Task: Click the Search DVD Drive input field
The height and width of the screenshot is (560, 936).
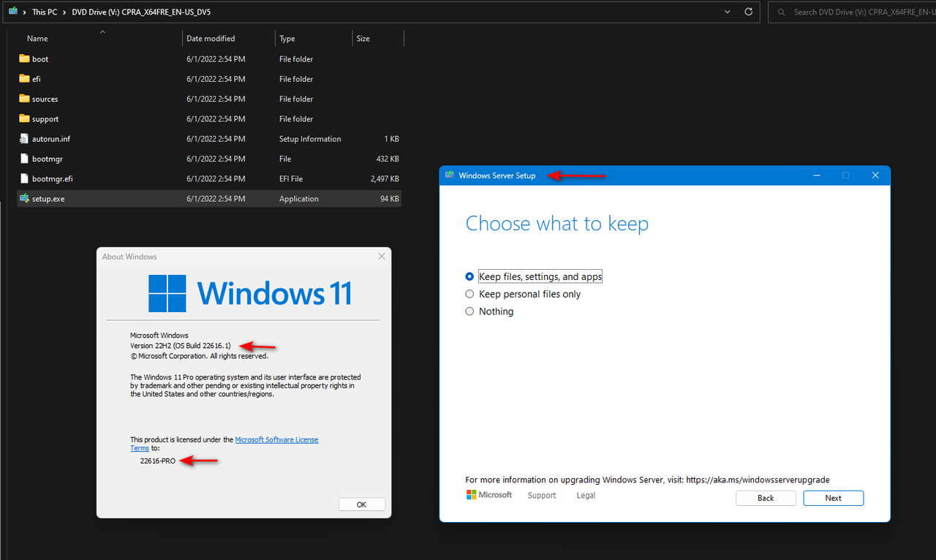Action: [x=852, y=12]
